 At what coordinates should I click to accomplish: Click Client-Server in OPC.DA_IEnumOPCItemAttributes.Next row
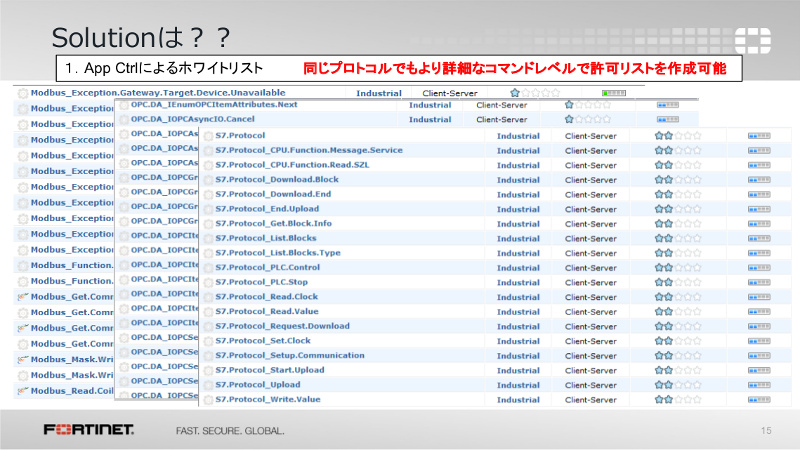coord(502,105)
